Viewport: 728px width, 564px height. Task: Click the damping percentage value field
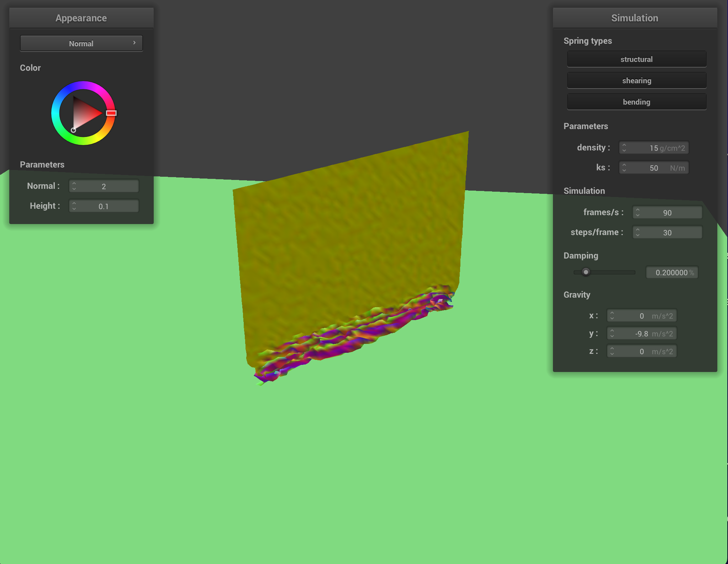[672, 272]
